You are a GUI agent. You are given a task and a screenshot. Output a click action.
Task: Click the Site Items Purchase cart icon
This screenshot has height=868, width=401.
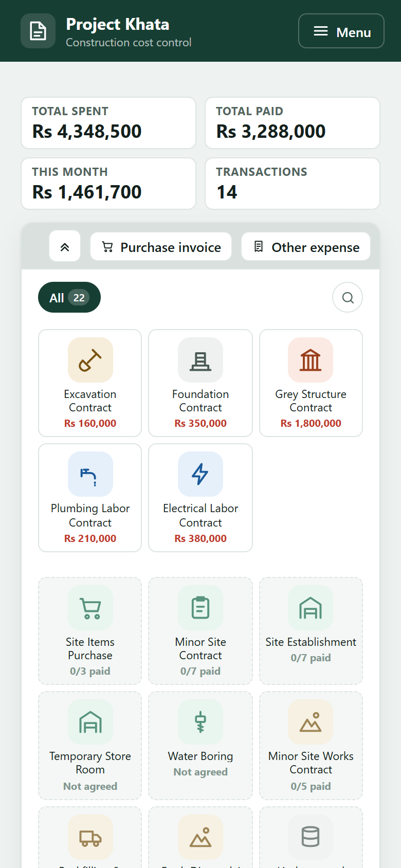[90, 608]
